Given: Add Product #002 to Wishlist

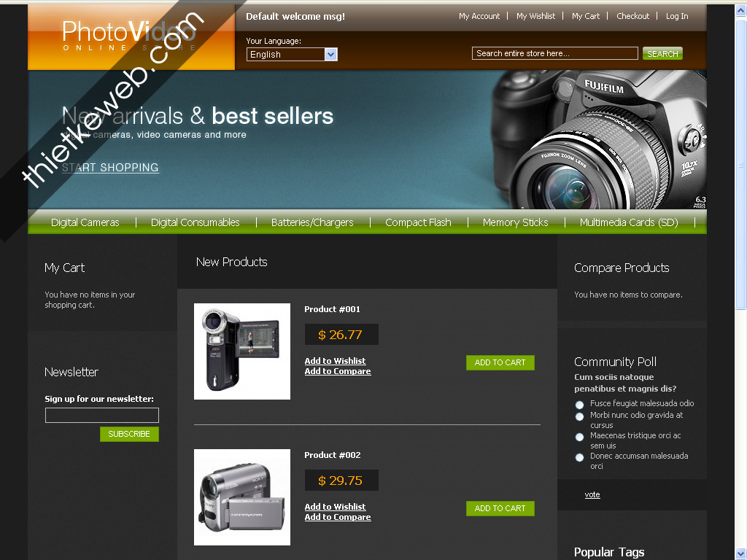Looking at the screenshot, I should 336,507.
